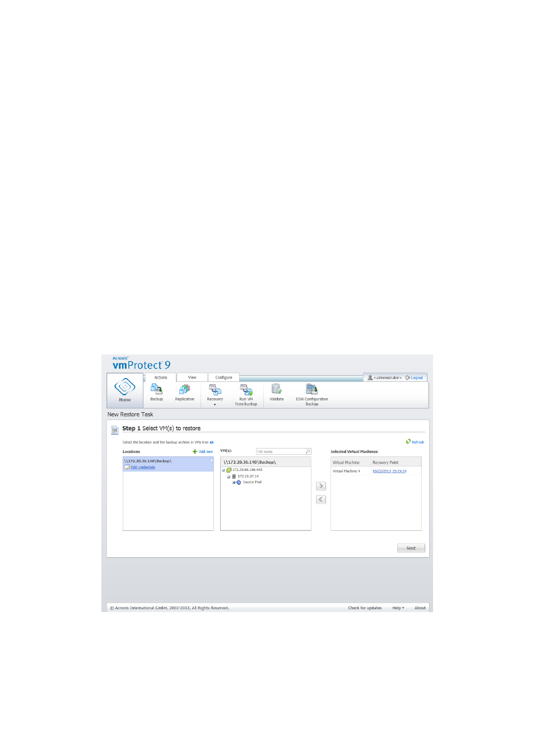This screenshot has height=756, width=535.
Task: Click the Home button
Action: (x=125, y=390)
